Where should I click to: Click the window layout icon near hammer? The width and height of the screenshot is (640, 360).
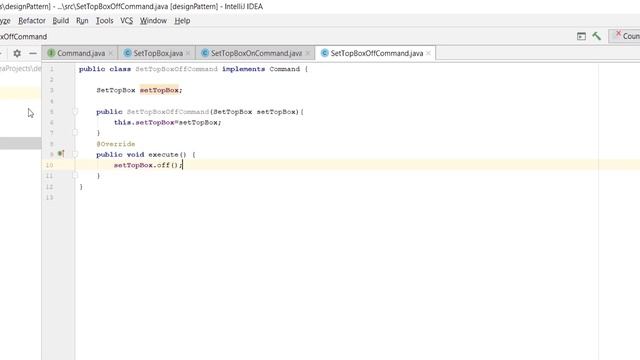581,36
